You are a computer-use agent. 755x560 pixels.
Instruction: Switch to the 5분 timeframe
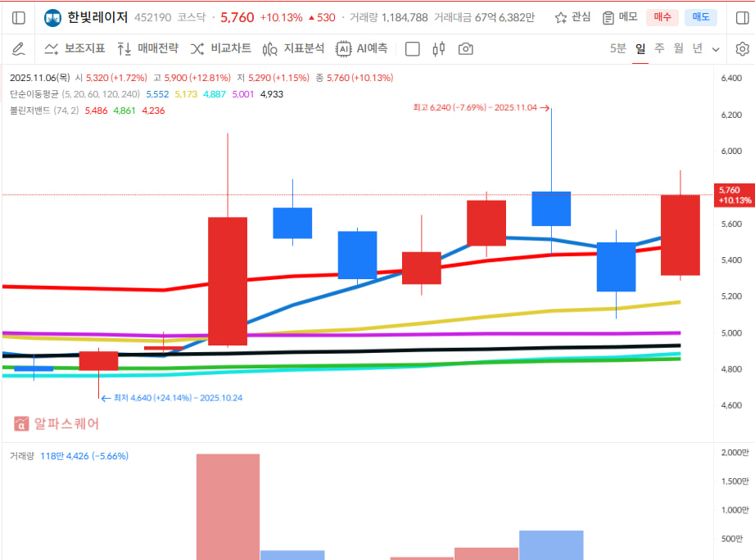[x=618, y=48]
